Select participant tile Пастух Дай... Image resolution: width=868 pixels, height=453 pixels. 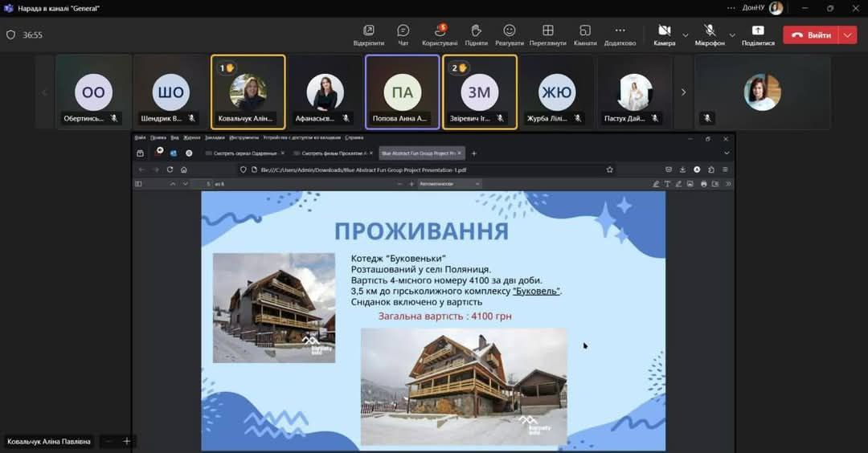(634, 92)
